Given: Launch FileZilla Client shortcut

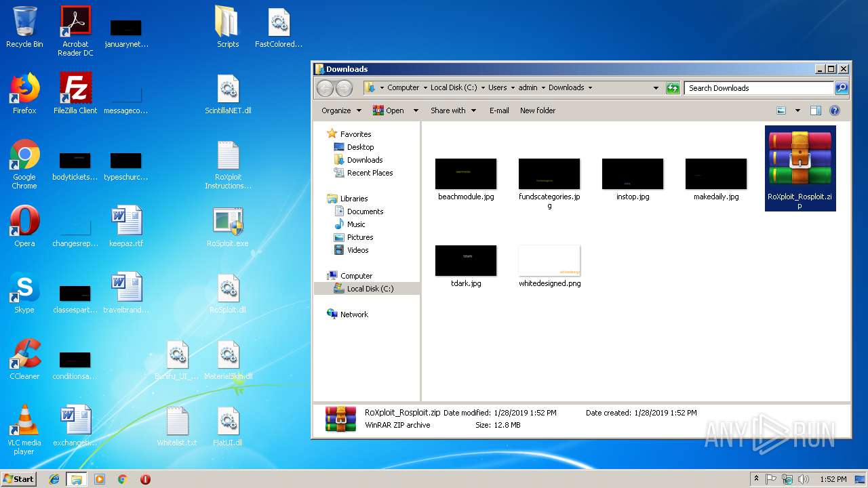Looking at the screenshot, I should (75, 94).
